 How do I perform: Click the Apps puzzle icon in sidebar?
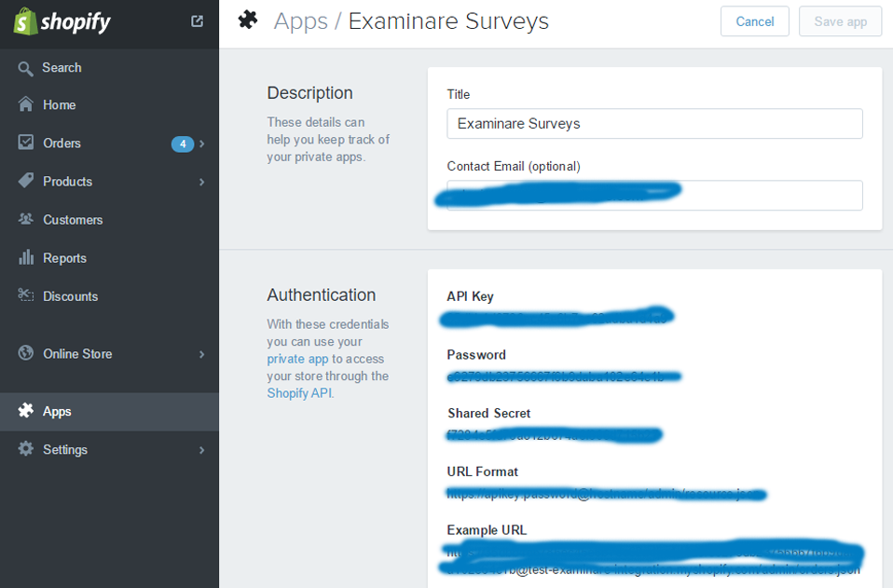25,410
